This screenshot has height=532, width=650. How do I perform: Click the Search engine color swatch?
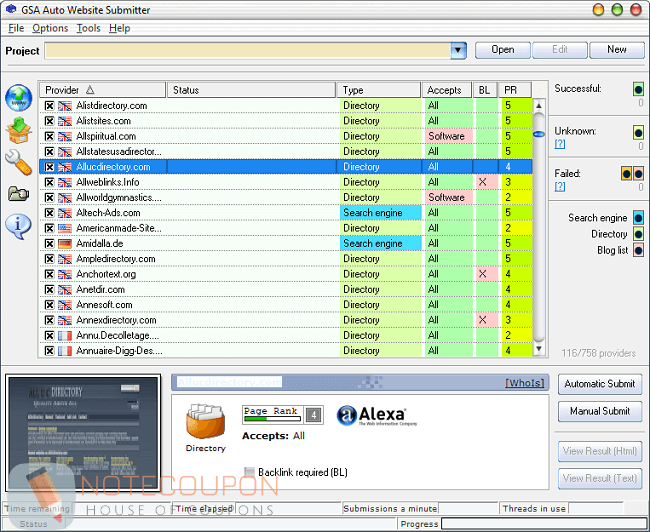[x=638, y=218]
